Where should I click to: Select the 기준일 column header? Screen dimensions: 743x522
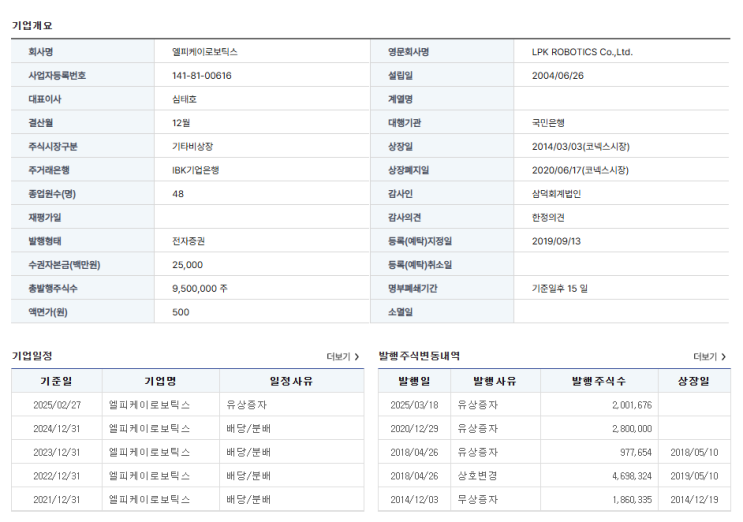click(56, 381)
